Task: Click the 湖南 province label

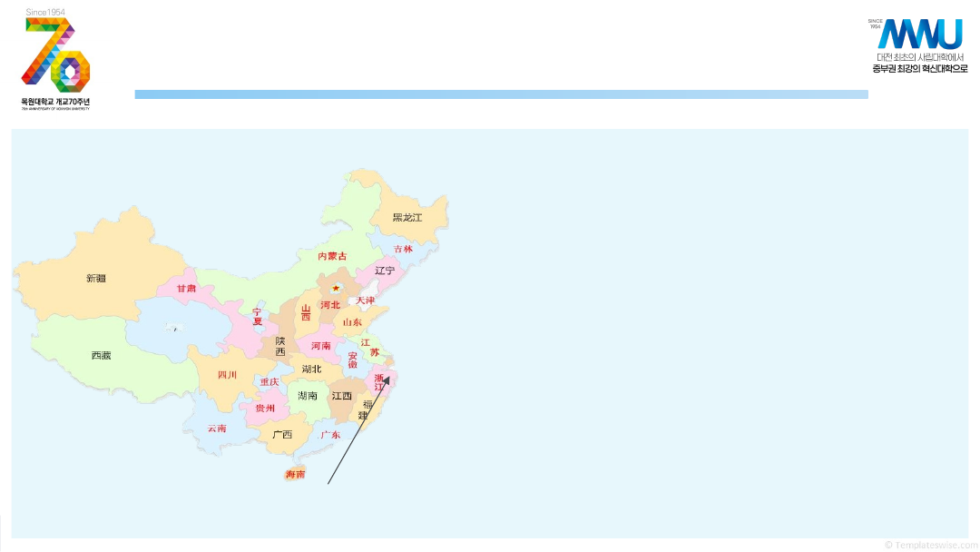Action: point(308,396)
